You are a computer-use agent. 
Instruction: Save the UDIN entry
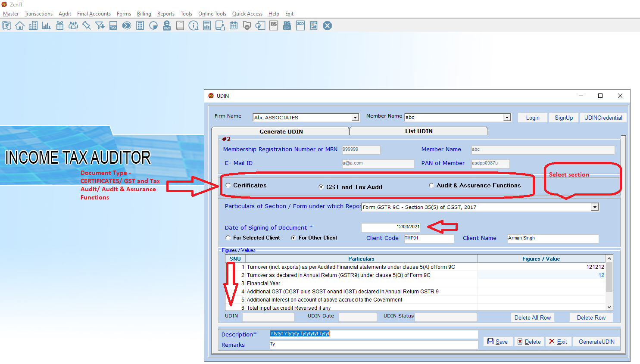[498, 342]
